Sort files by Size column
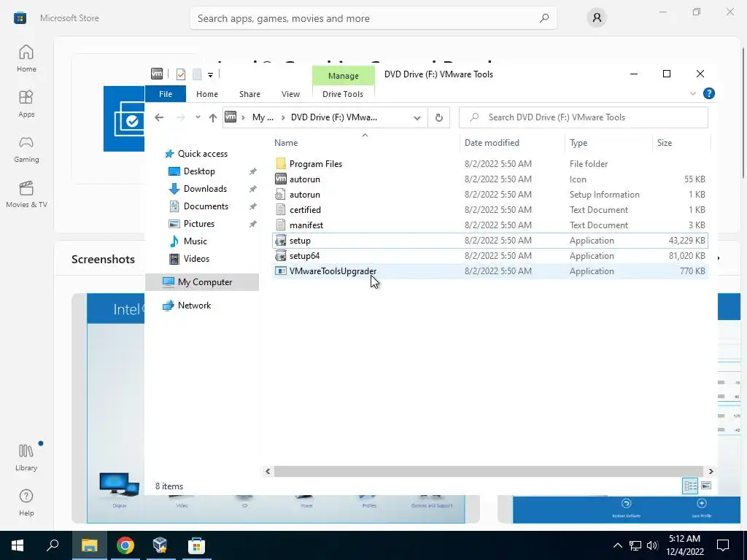747x560 pixels. [x=664, y=142]
